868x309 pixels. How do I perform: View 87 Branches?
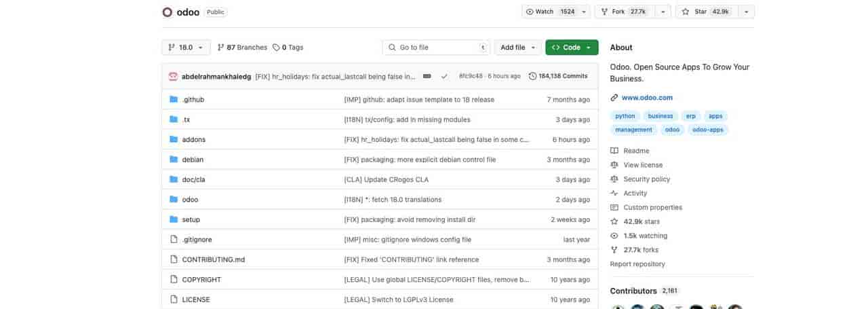click(x=242, y=48)
